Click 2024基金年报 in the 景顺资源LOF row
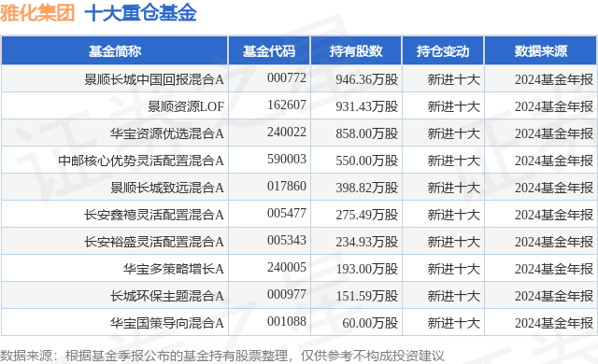The height and width of the screenshot is (364, 598). tap(554, 106)
